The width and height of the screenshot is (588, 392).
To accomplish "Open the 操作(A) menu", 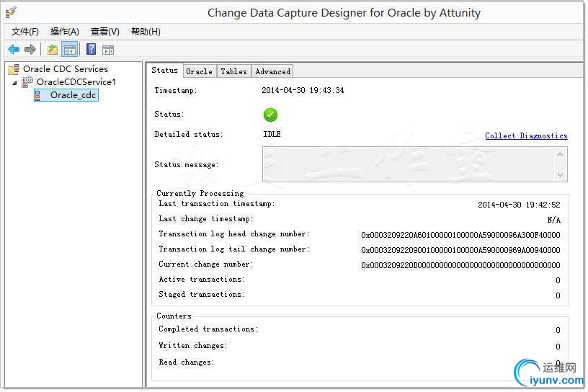I will click(x=65, y=32).
